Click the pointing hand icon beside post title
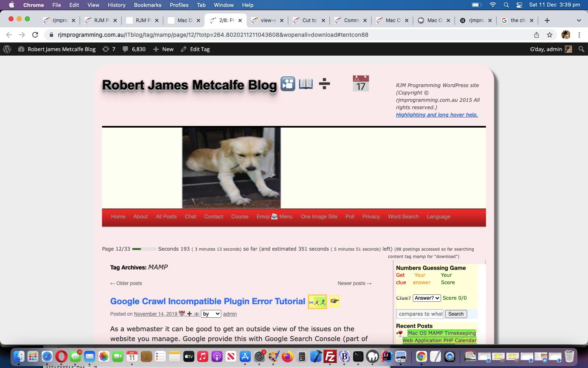This screenshot has width=588, height=368. coord(334,301)
